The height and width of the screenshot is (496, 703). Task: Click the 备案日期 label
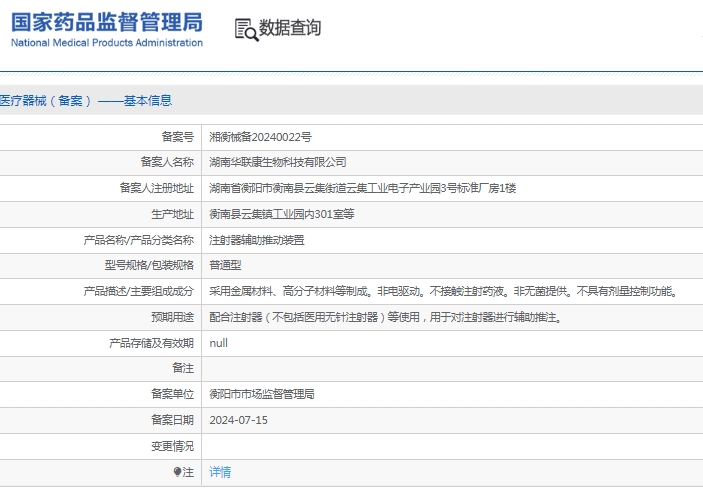click(x=173, y=421)
